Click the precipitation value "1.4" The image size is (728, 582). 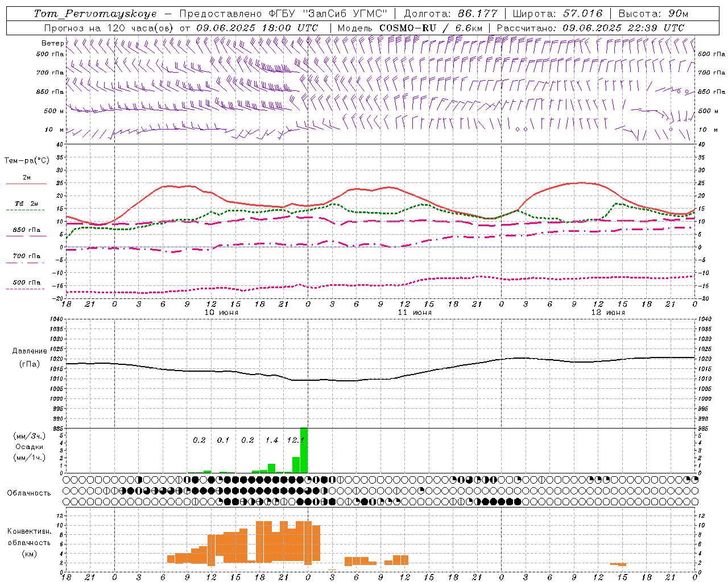coord(272,440)
